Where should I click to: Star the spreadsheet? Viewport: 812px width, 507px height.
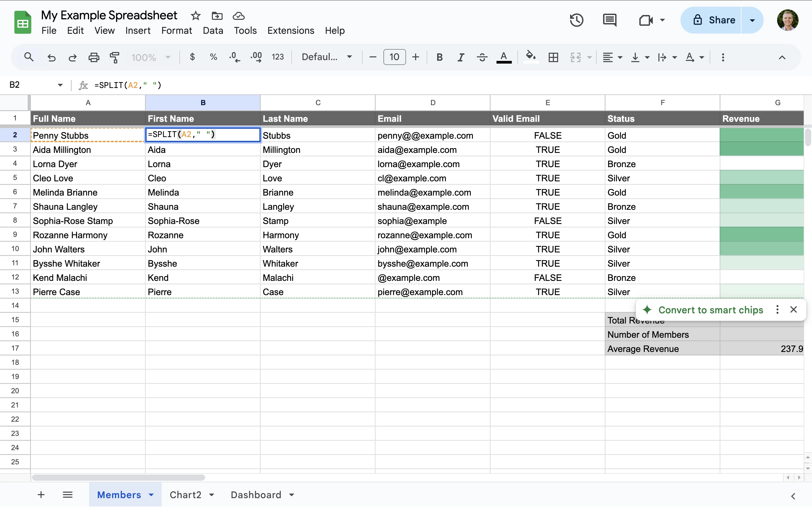pos(196,16)
